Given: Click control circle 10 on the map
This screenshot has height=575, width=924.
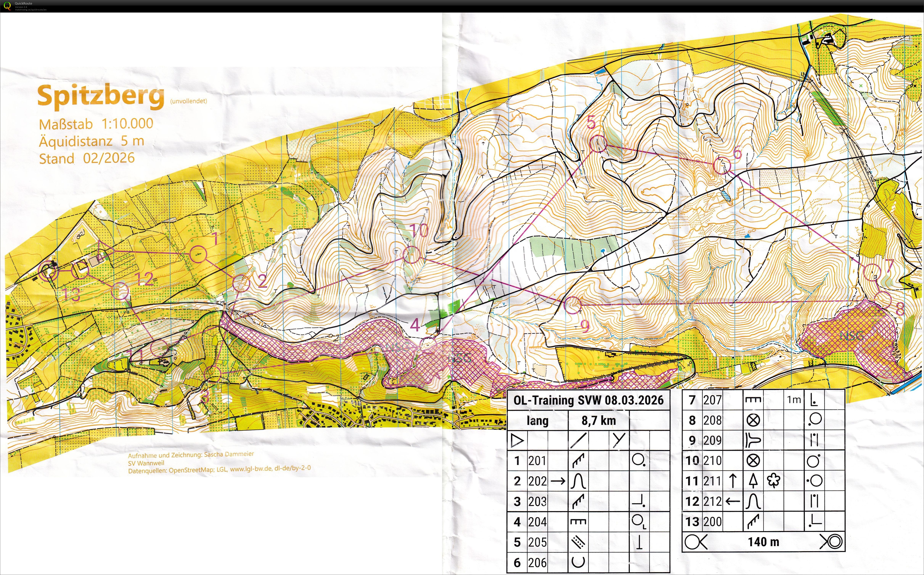Looking at the screenshot, I should coord(412,254).
